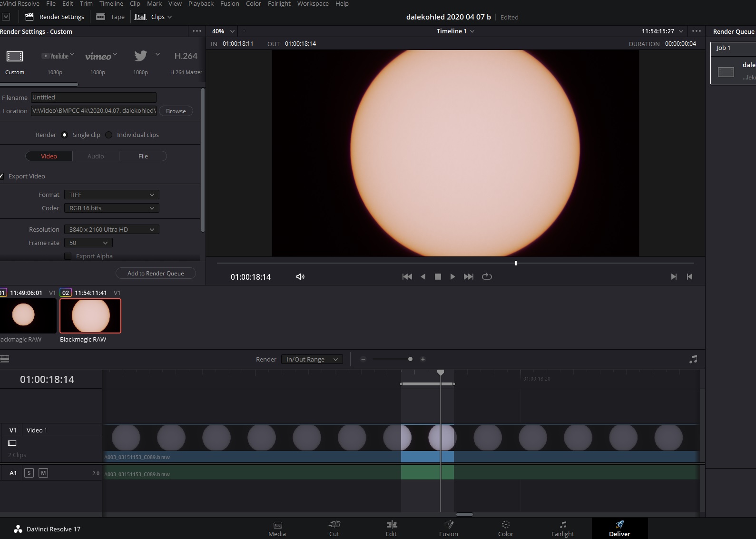Expand the Resolution dropdown
Screen dimensions: 756x539
point(111,229)
